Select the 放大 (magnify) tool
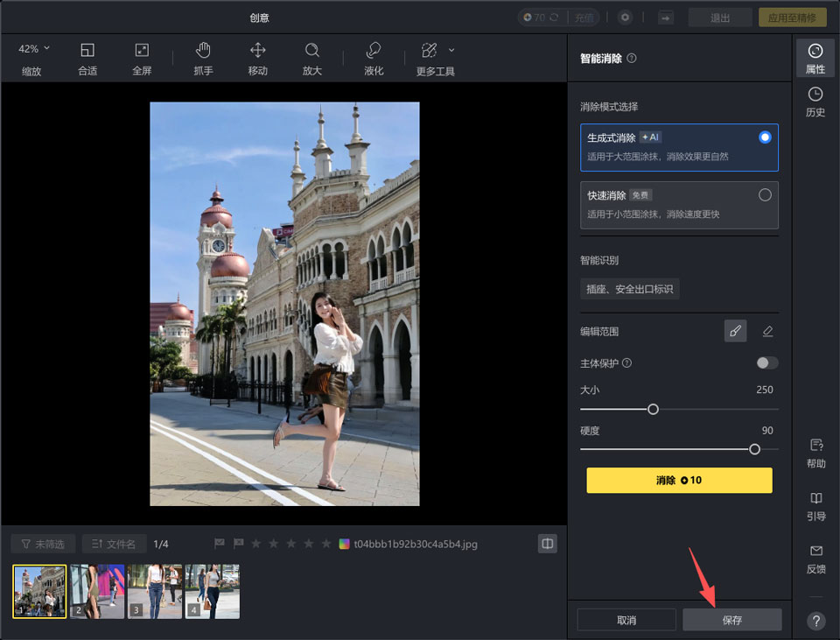Image resolution: width=840 pixels, height=640 pixels. click(x=311, y=58)
